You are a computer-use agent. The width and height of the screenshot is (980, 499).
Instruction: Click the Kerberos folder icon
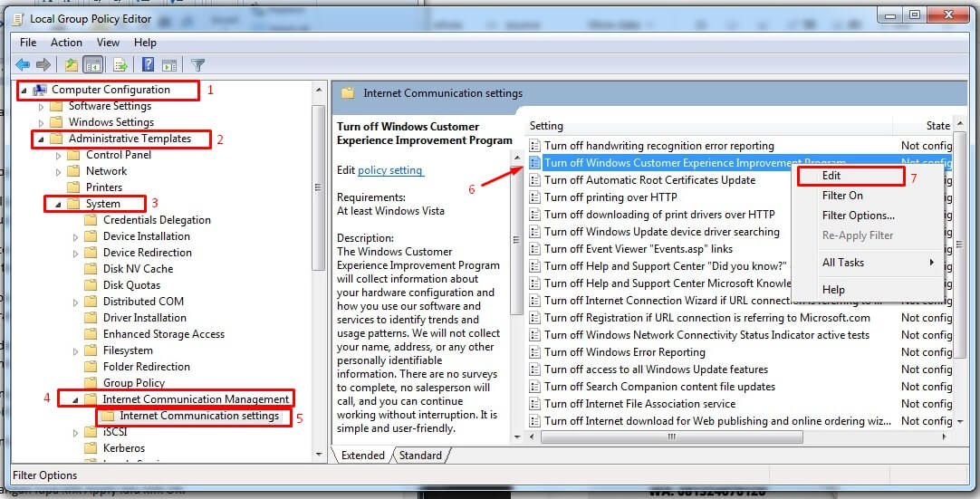click(91, 447)
